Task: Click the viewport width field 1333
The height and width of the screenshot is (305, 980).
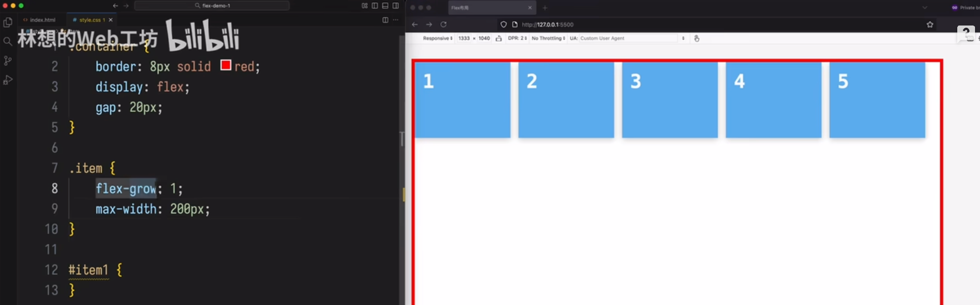Action: [x=464, y=38]
